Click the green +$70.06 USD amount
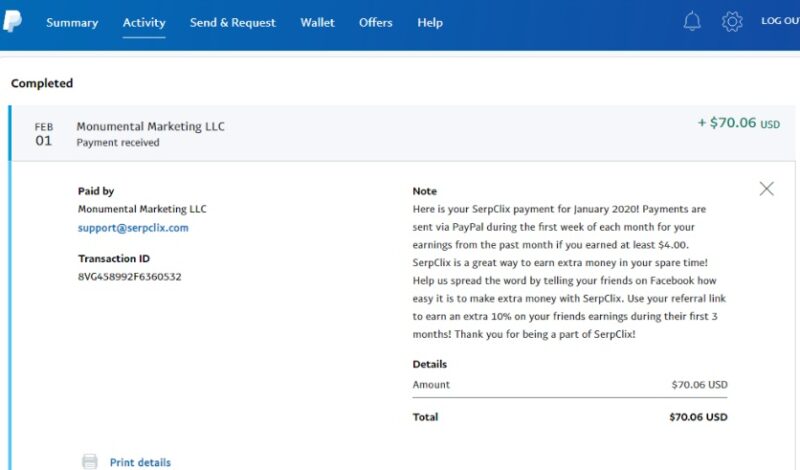The image size is (800, 470). 738,124
